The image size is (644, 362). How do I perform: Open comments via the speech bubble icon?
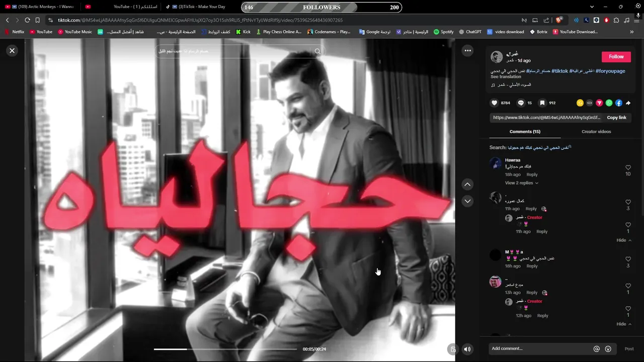point(521,103)
